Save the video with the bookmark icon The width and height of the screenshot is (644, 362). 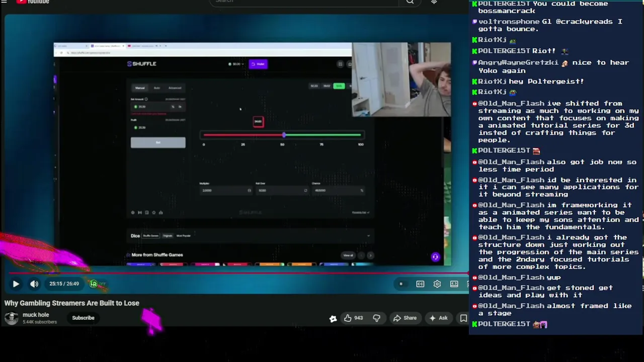click(463, 318)
